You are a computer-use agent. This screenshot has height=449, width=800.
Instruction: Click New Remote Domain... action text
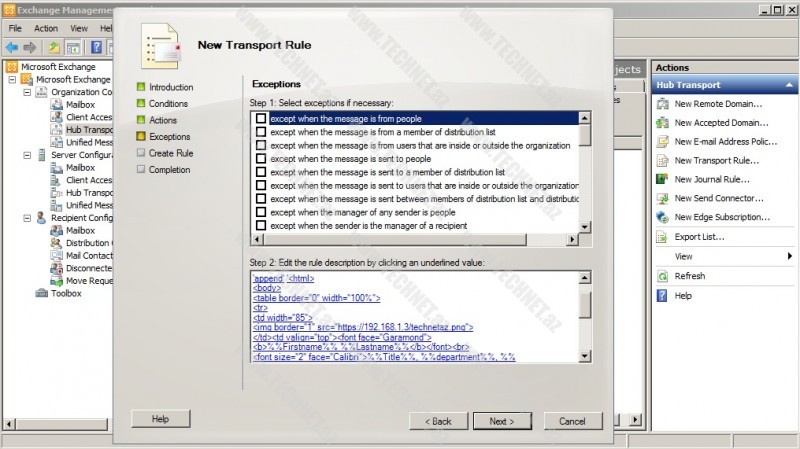coord(718,104)
